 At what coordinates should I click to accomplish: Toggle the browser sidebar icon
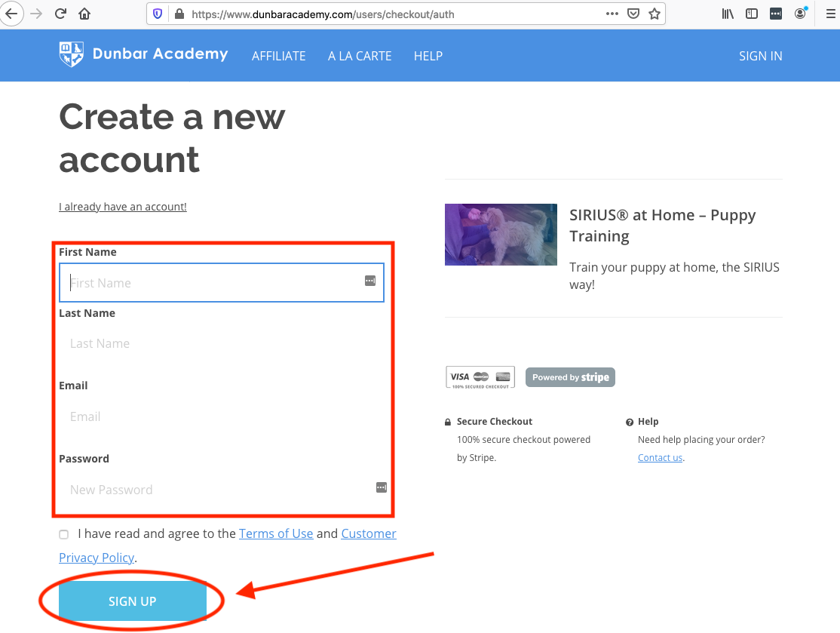tap(752, 14)
